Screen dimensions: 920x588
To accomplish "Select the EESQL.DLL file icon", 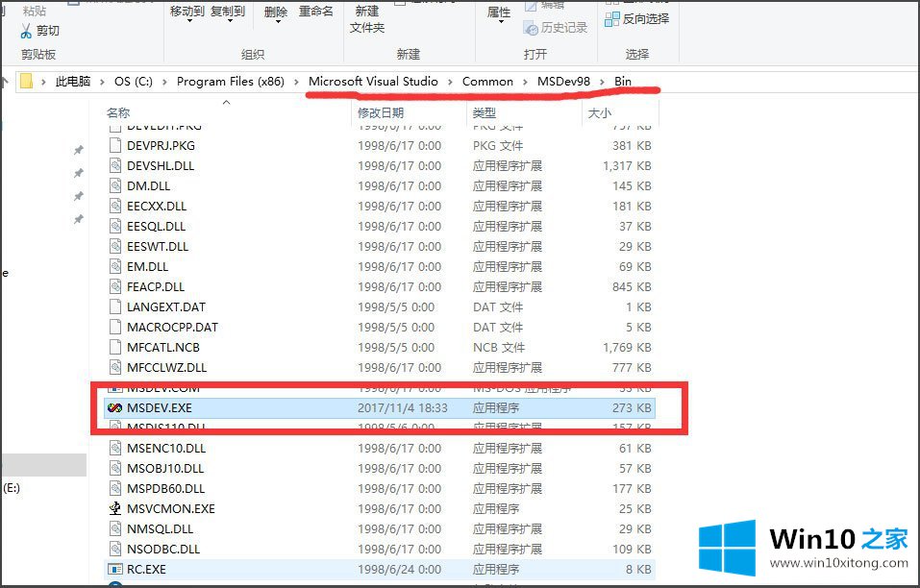I will tap(115, 227).
